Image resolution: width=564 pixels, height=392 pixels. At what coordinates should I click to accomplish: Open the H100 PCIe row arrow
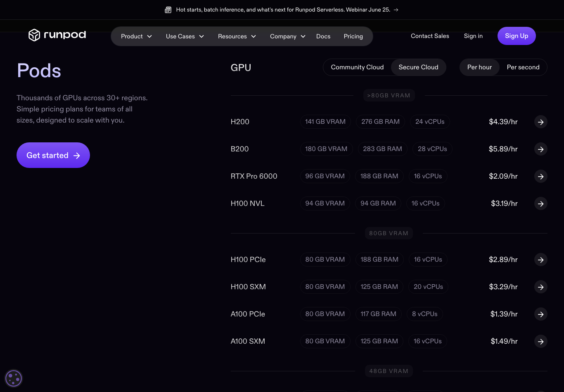(x=541, y=260)
